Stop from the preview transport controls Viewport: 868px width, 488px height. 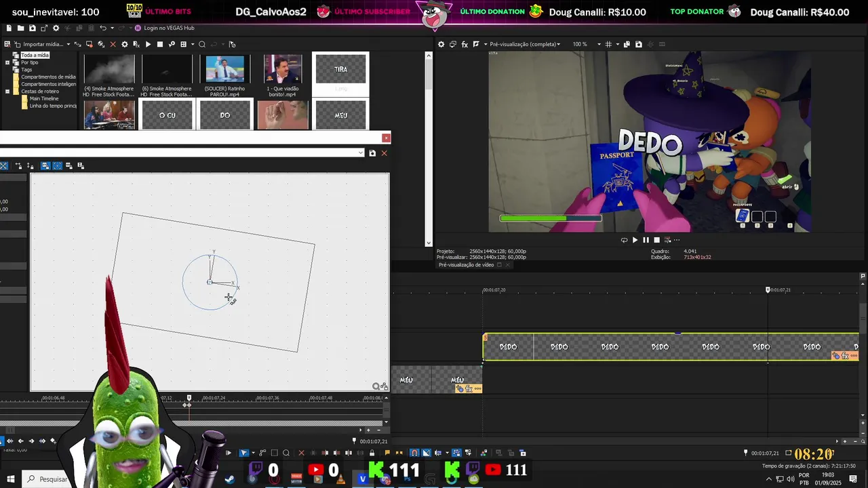coord(656,240)
